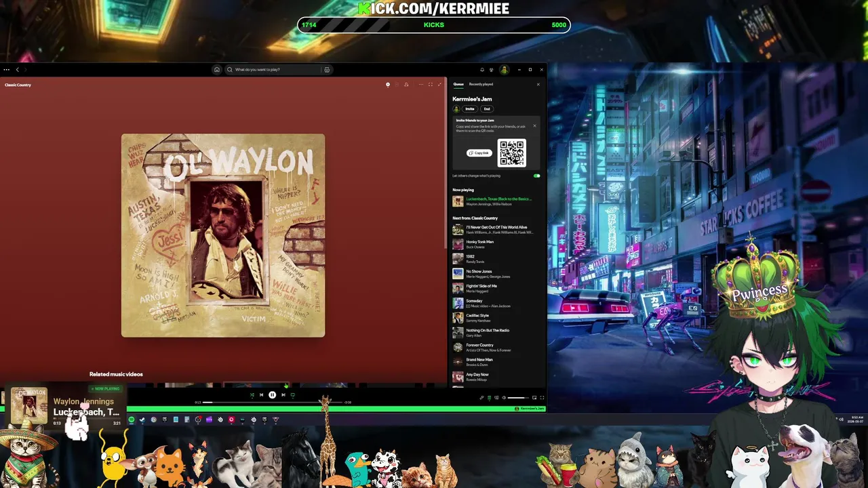Click the Cadillac Style album thumbnail
This screenshot has width=868, height=488.
(x=458, y=318)
